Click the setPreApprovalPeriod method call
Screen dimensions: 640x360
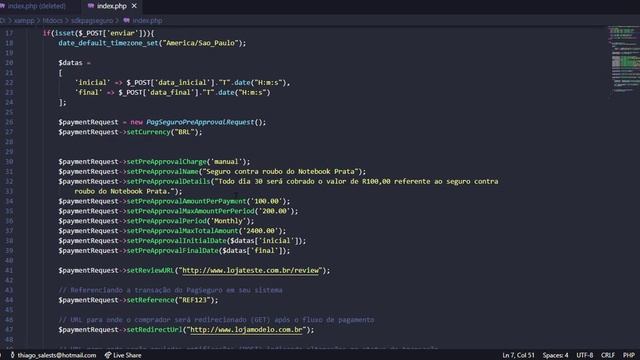tap(167, 221)
